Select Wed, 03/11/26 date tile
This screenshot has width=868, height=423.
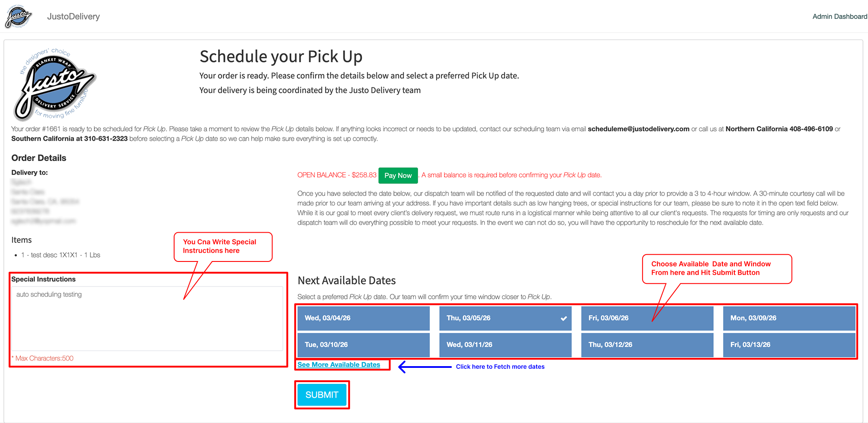pyautogui.click(x=505, y=345)
